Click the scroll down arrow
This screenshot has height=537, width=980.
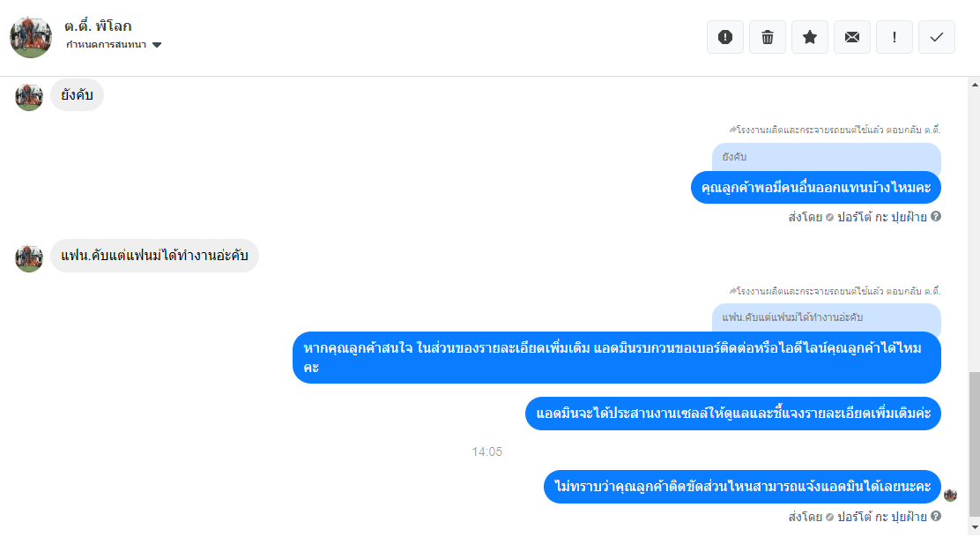pos(975,528)
